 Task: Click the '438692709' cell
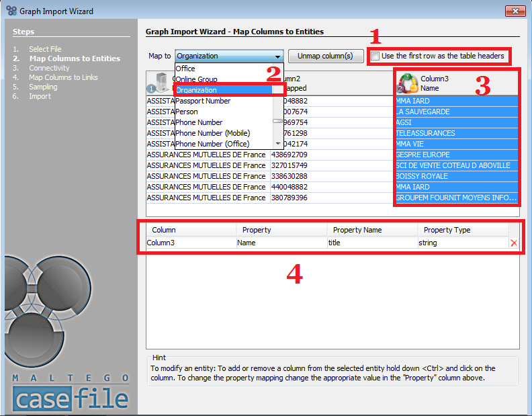click(332, 155)
